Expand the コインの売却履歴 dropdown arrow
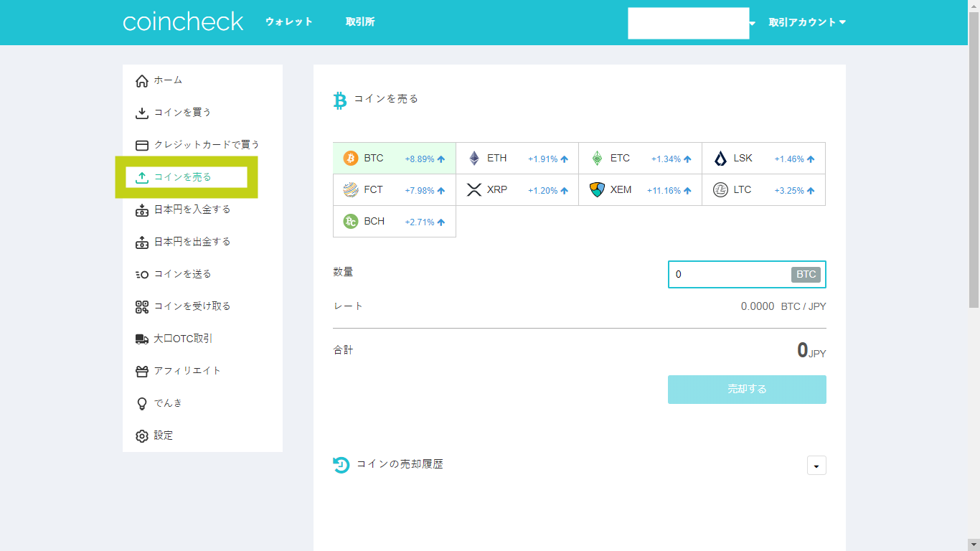 coord(816,466)
